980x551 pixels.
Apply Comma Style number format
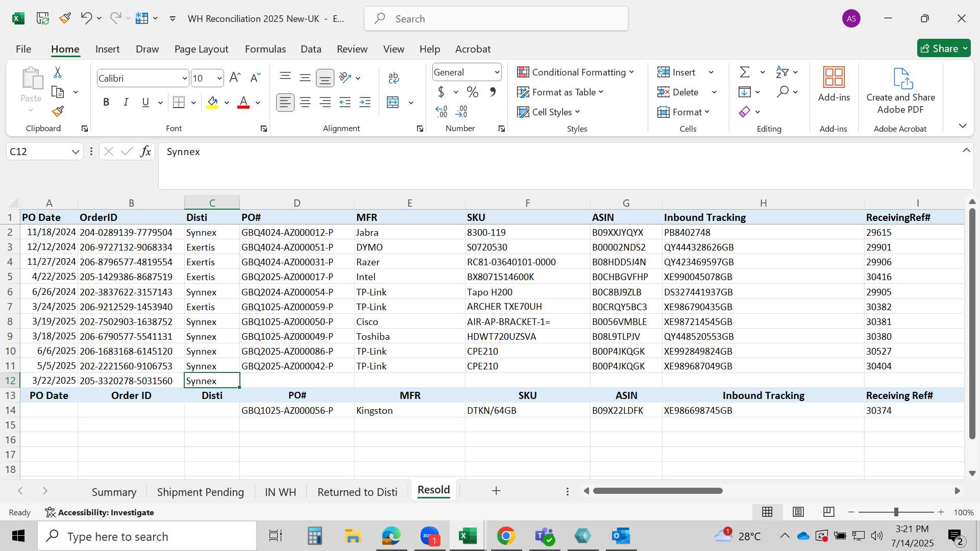[x=493, y=92]
